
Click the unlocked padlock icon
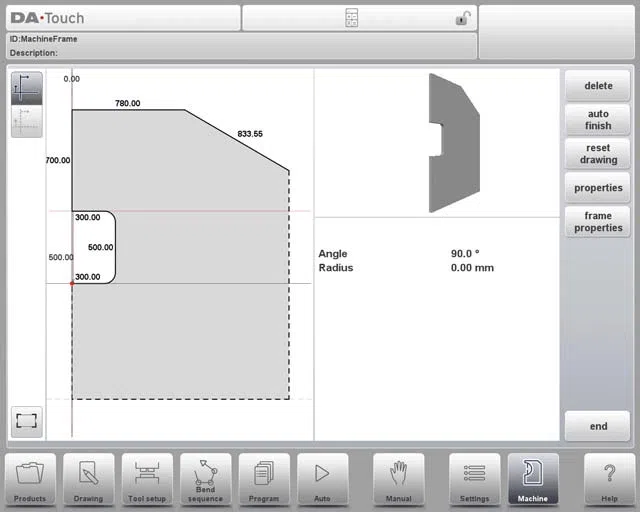tap(462, 18)
